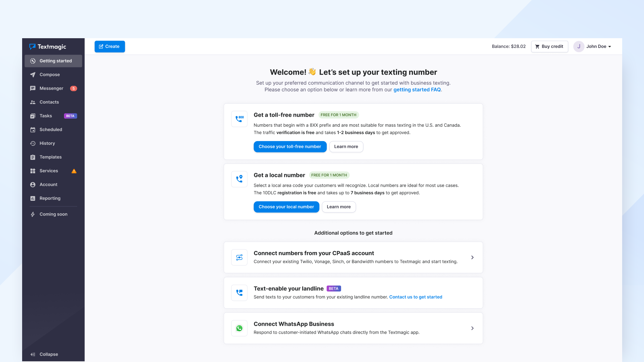644x362 pixels.
Task: Open the Messenger menu item
Action: tap(53, 88)
